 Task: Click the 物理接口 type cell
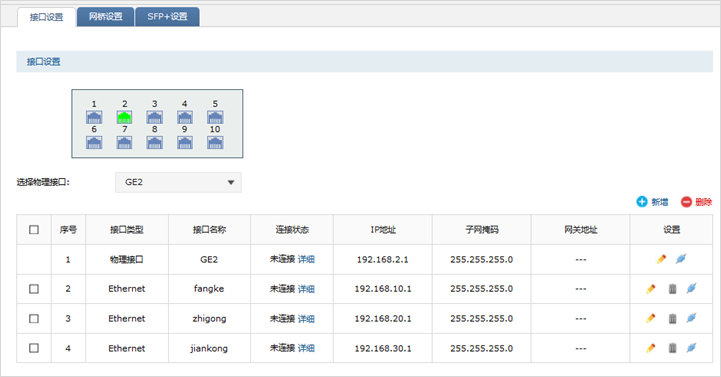click(x=127, y=259)
